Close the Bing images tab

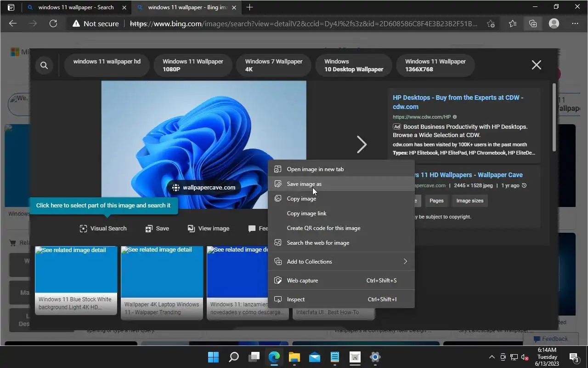(x=234, y=7)
